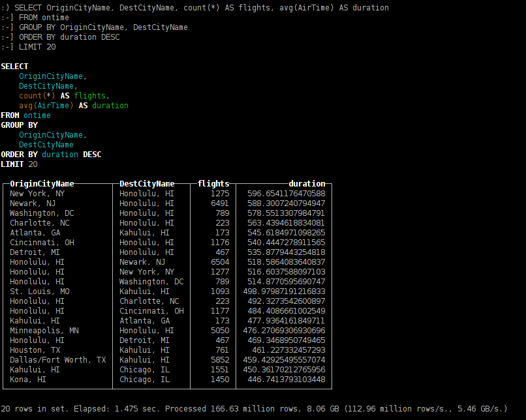Select 'St. Louis, MO' origin cell
This screenshot has width=526, height=420.
(x=40, y=292)
